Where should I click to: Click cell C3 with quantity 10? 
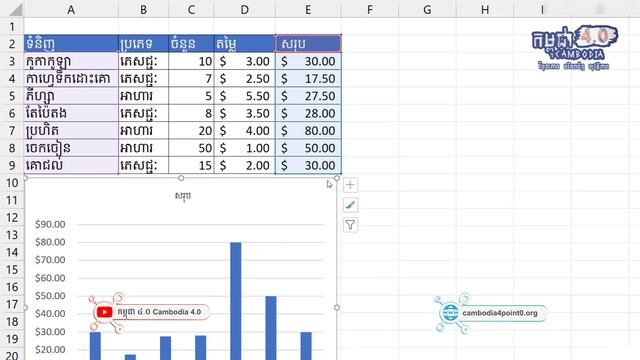[191, 61]
